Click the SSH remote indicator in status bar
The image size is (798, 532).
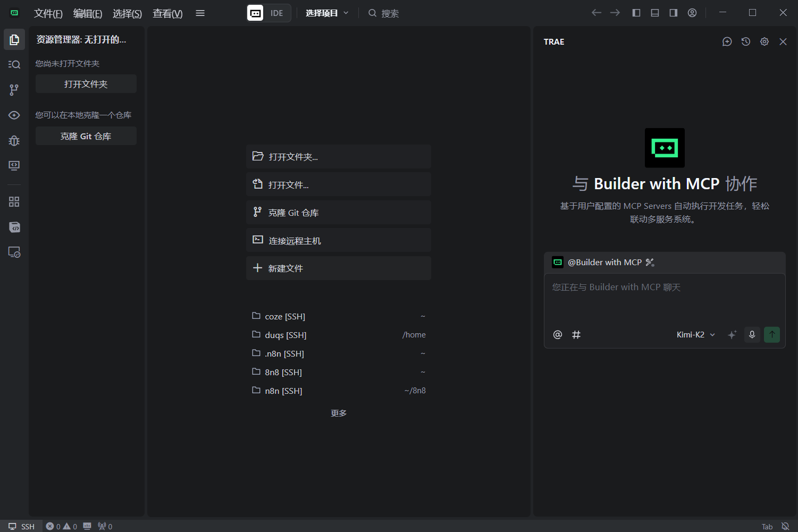point(21,526)
